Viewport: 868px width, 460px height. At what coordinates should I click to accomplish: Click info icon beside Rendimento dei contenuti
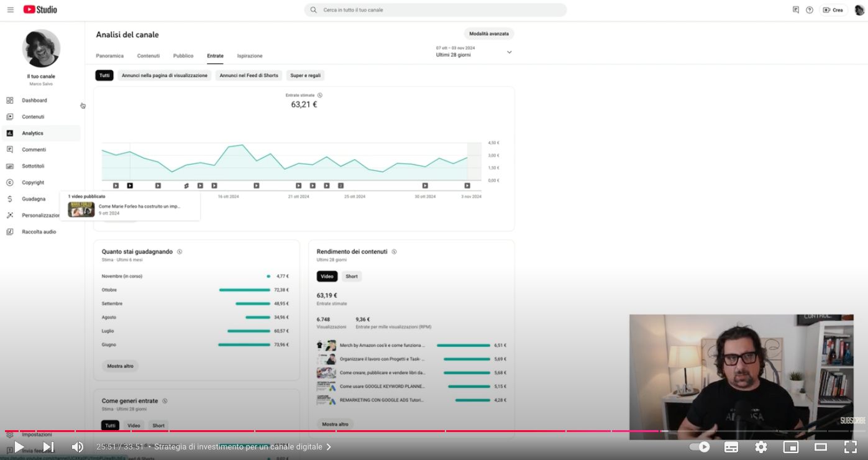(394, 252)
